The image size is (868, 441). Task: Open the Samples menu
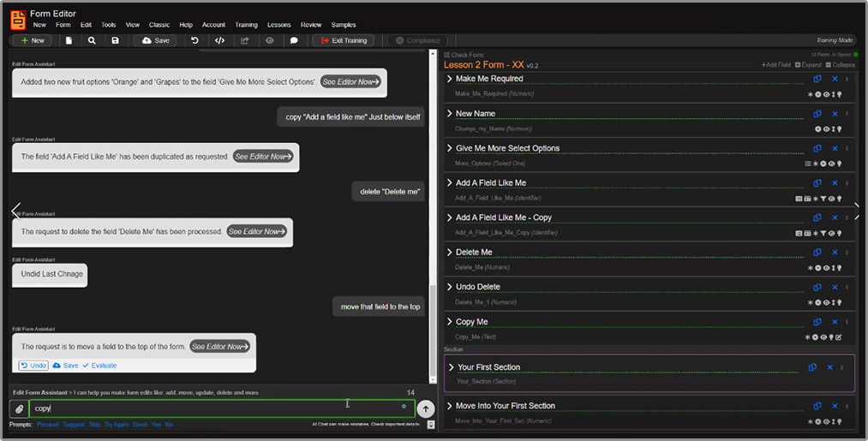click(344, 25)
